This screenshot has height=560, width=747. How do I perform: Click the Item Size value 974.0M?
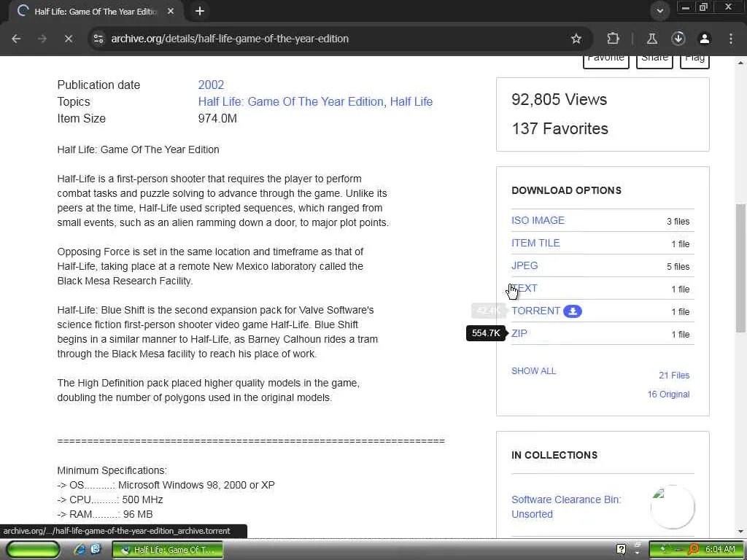[x=217, y=119]
